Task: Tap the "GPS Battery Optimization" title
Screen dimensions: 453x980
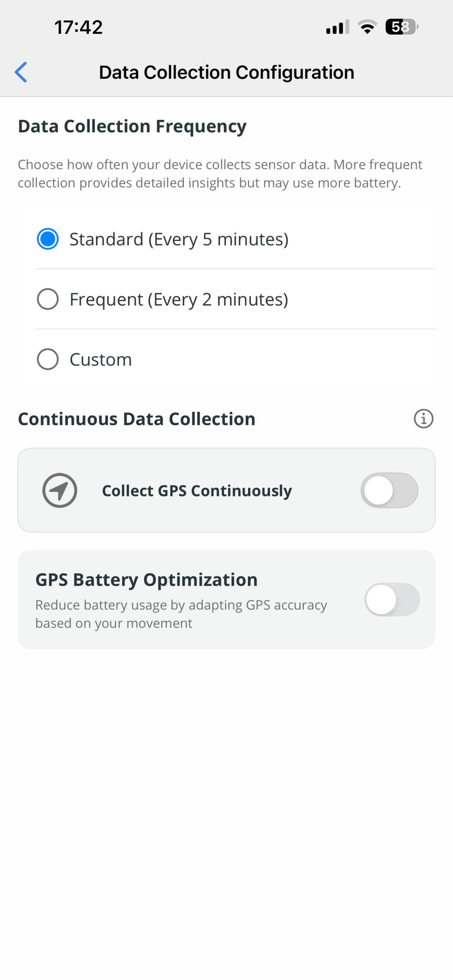Action: (x=146, y=580)
